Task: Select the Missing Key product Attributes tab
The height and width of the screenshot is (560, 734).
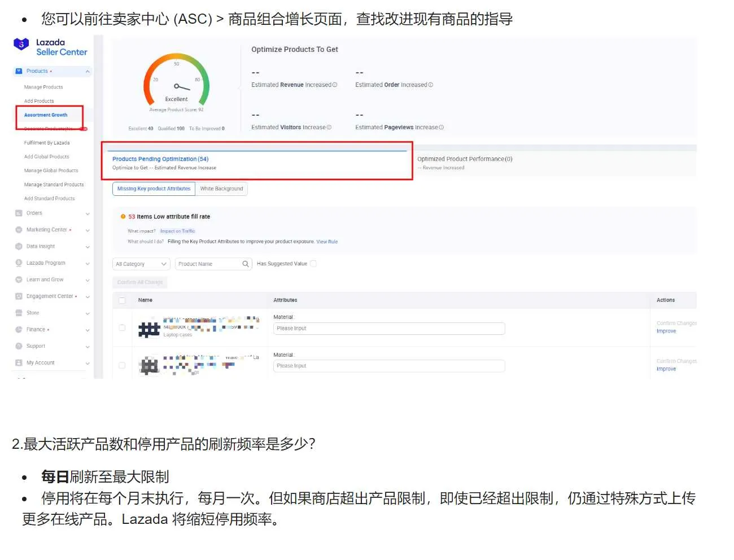Action: click(x=153, y=189)
